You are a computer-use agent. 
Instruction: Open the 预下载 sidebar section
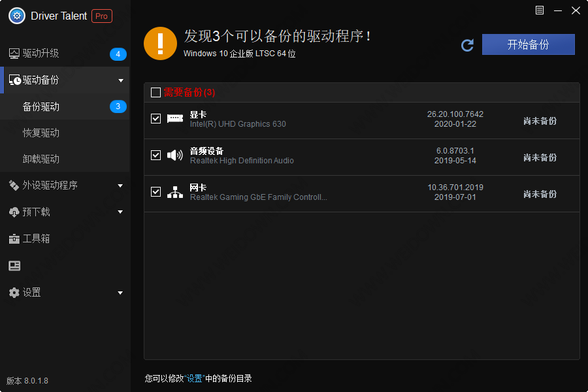click(x=65, y=212)
